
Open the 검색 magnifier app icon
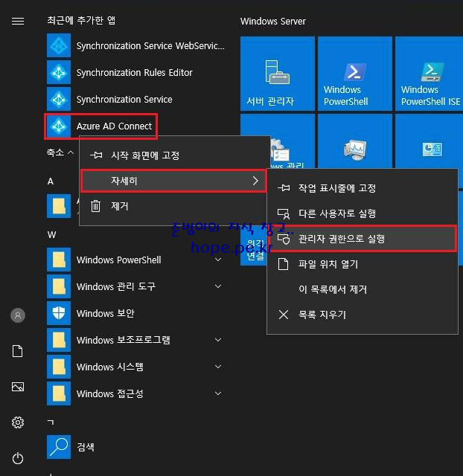click(59, 447)
